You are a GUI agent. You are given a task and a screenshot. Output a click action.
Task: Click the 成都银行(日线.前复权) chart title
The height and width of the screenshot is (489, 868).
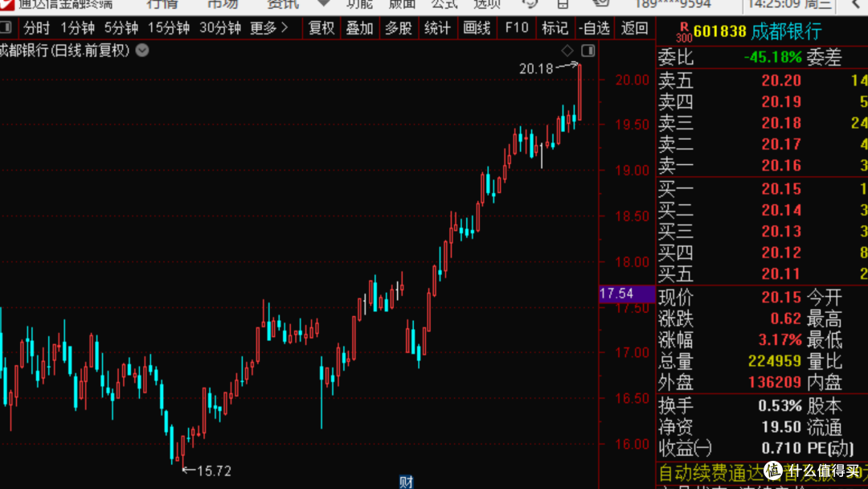tap(65, 51)
